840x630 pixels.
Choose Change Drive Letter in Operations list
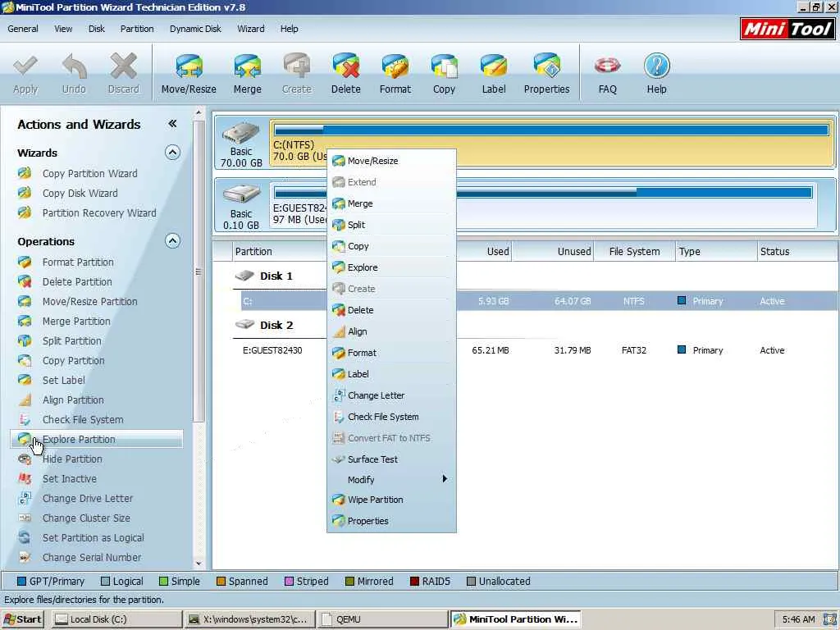(87, 499)
